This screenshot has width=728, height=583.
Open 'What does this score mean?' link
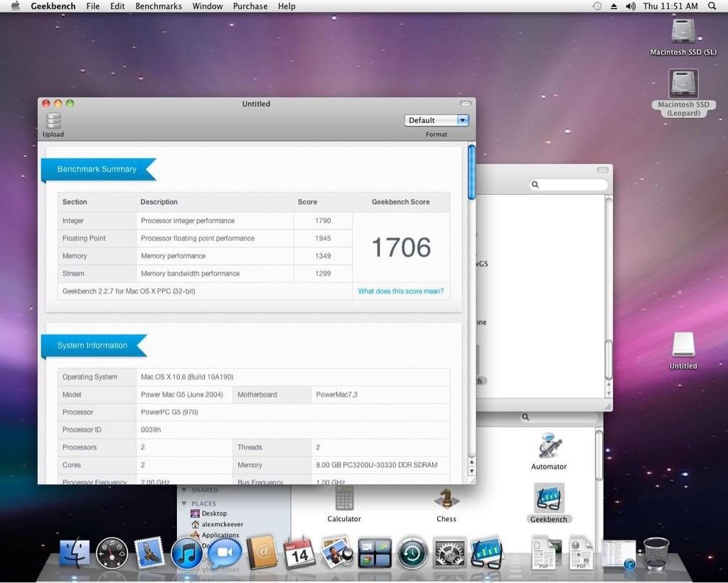coord(401,291)
